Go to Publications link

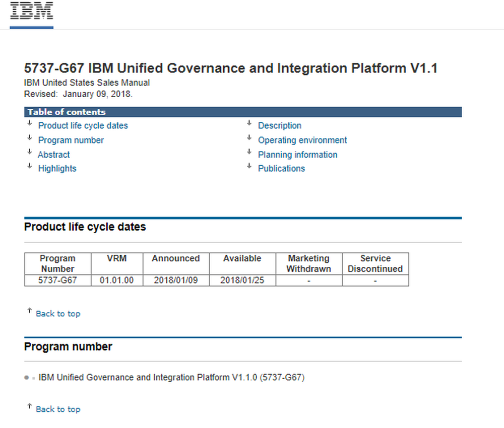pyautogui.click(x=282, y=169)
